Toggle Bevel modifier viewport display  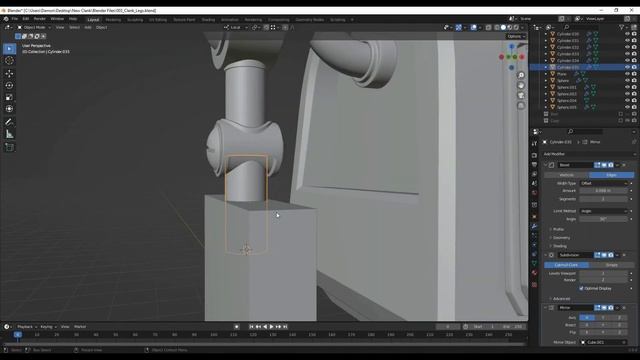[x=604, y=165]
